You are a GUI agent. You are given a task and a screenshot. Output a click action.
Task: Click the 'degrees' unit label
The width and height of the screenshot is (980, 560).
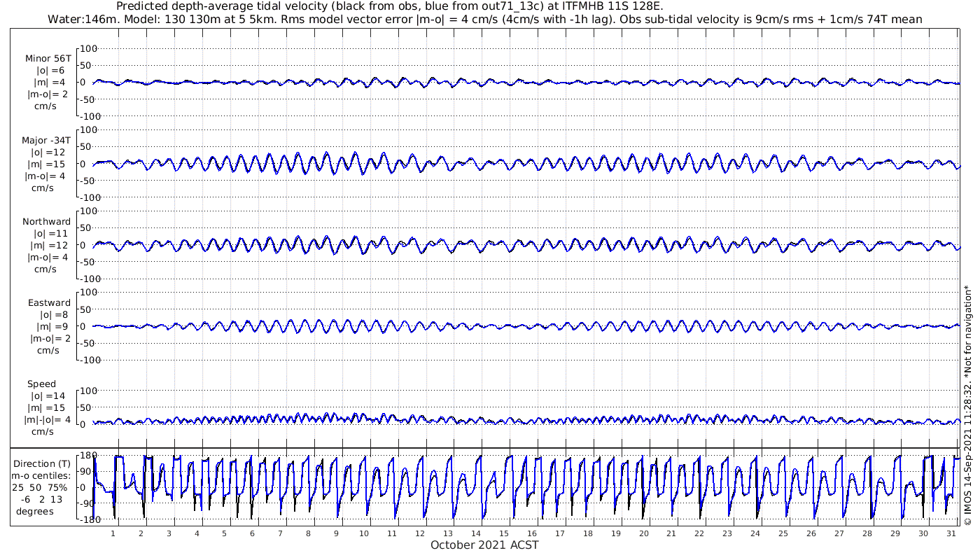(x=35, y=511)
